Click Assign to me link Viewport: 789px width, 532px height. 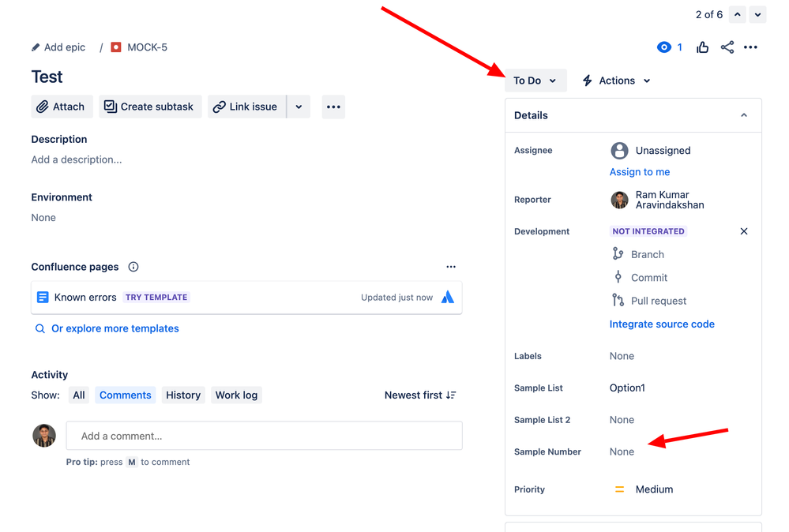pyautogui.click(x=640, y=172)
